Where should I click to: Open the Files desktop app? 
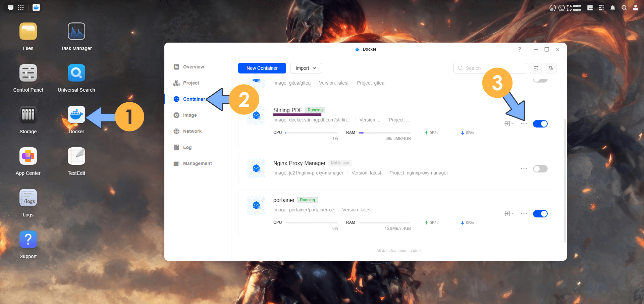tap(28, 32)
